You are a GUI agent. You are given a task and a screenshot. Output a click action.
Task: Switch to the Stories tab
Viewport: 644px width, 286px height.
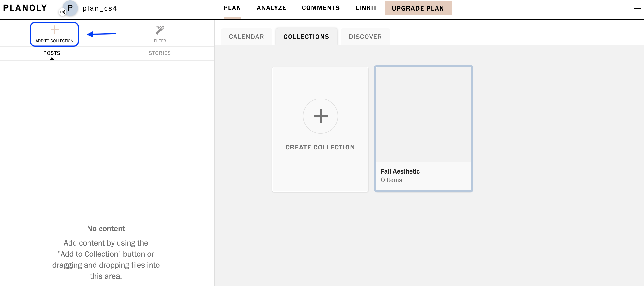[160, 53]
